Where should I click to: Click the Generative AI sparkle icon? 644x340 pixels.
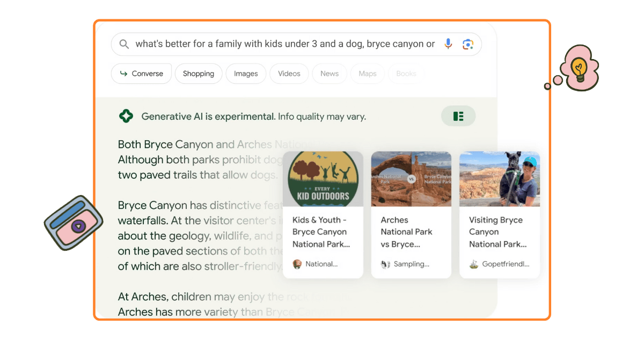pyautogui.click(x=126, y=116)
